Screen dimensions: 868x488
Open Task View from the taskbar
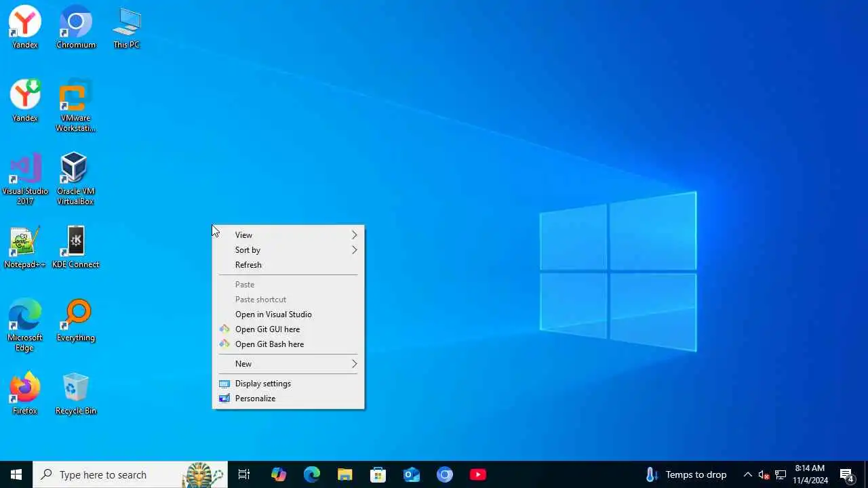click(244, 474)
